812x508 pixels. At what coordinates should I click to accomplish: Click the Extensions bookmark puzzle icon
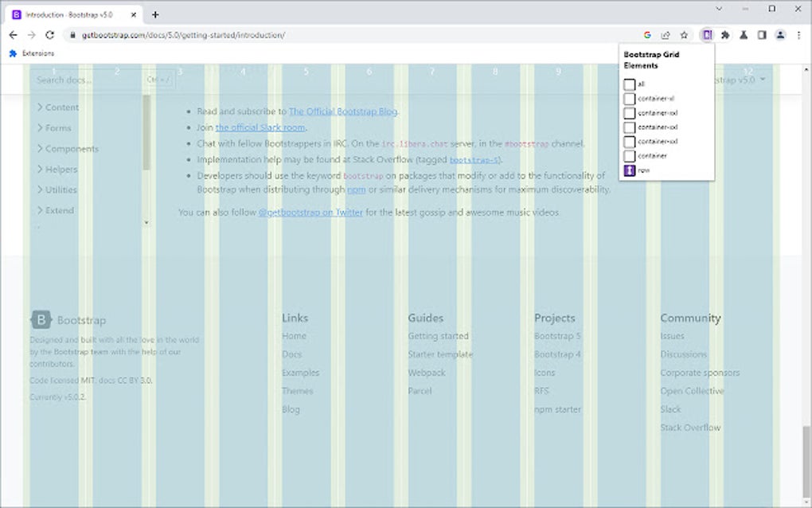coord(13,53)
